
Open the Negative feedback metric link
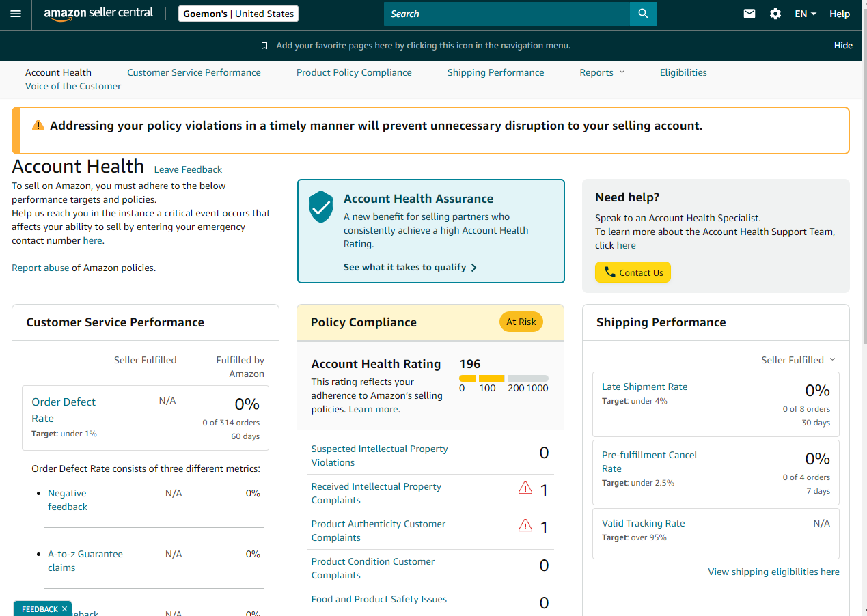coord(68,500)
